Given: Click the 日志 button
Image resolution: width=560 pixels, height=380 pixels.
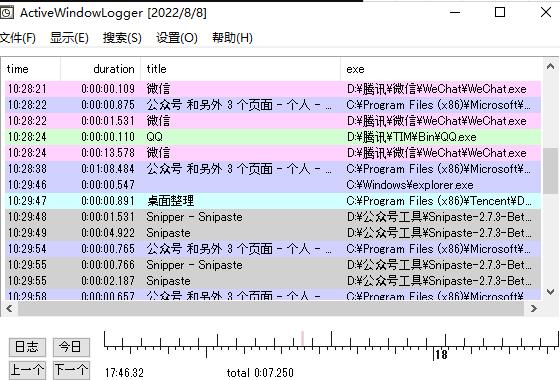Looking at the screenshot, I should pos(27,347).
